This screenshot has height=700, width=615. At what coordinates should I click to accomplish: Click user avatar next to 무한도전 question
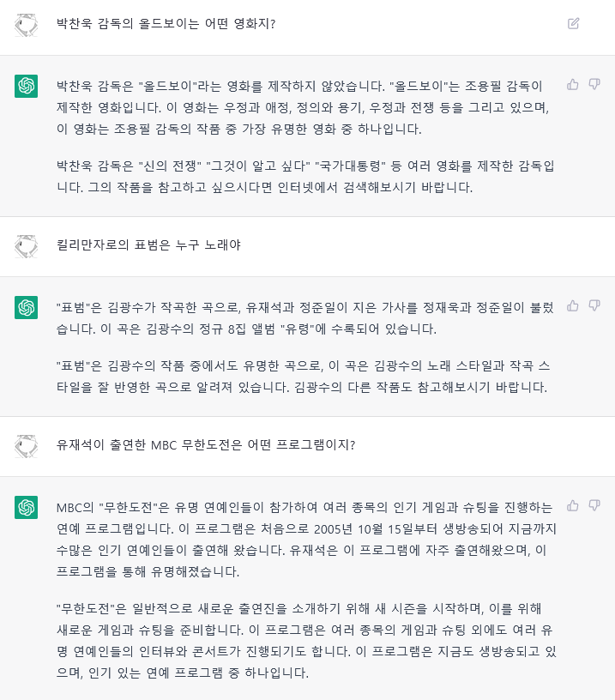click(26, 446)
